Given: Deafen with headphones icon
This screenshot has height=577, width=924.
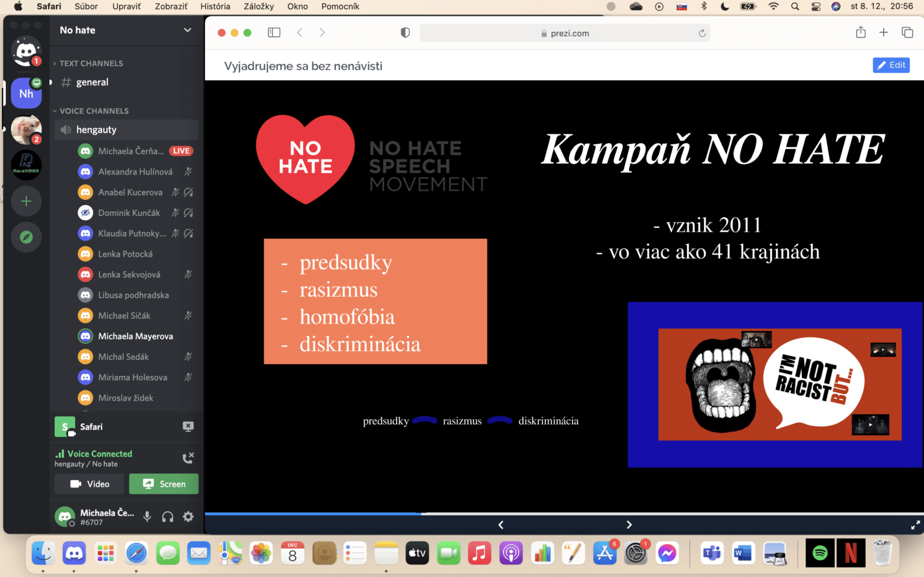Looking at the screenshot, I should (x=168, y=517).
